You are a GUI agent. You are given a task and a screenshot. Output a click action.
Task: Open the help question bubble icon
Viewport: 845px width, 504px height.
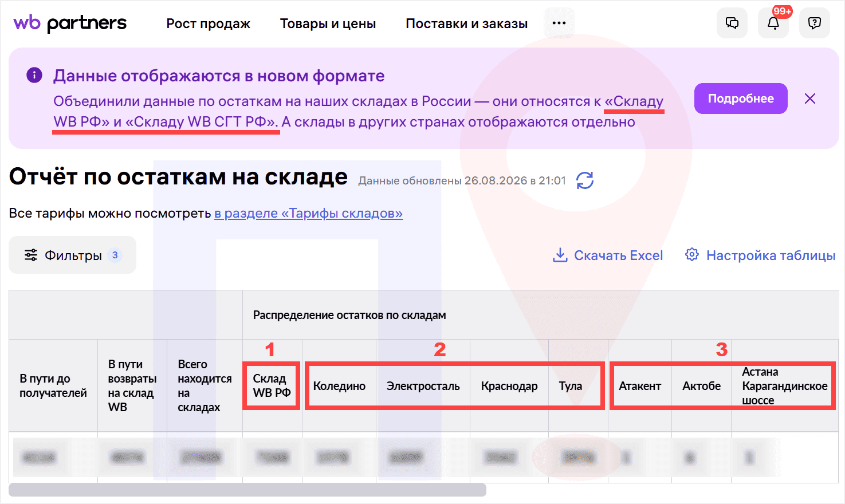[814, 23]
